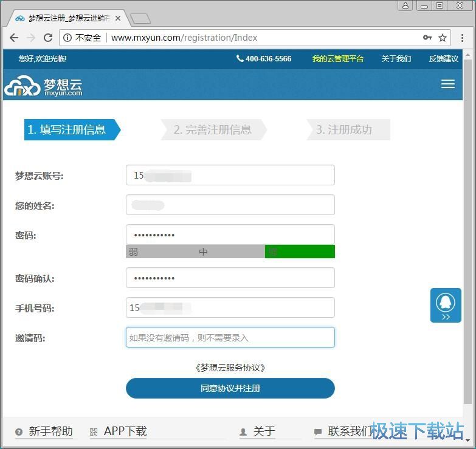This screenshot has height=449, width=476.
Task: Click the Chrome profile user icon
Action: click(405, 5)
